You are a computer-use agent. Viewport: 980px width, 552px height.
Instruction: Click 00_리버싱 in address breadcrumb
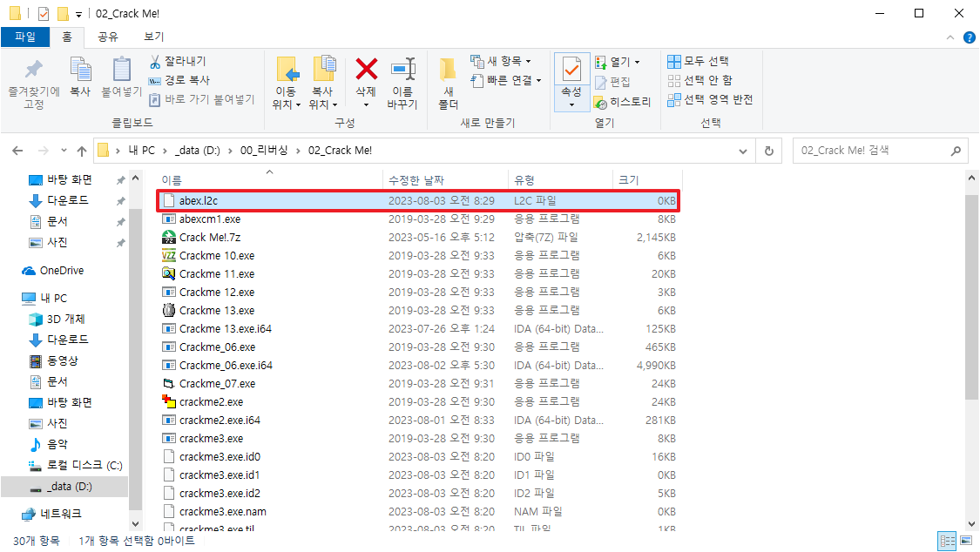pos(264,151)
